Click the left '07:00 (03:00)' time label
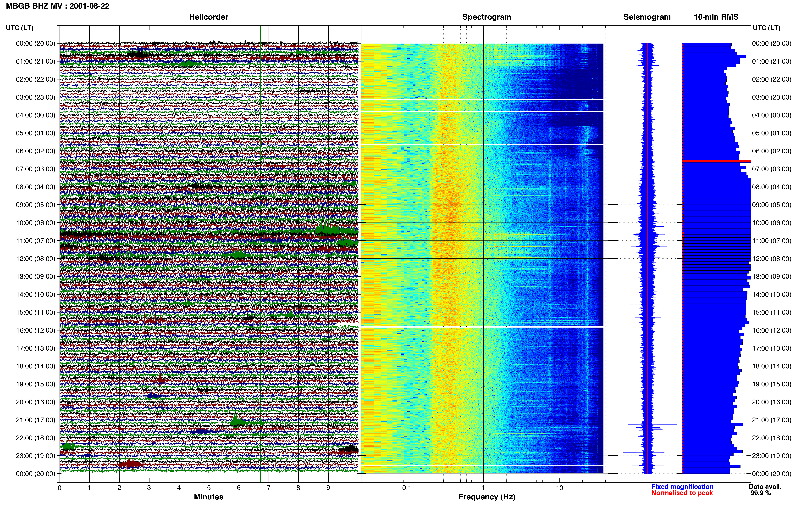The image size is (812, 508). click(36, 169)
